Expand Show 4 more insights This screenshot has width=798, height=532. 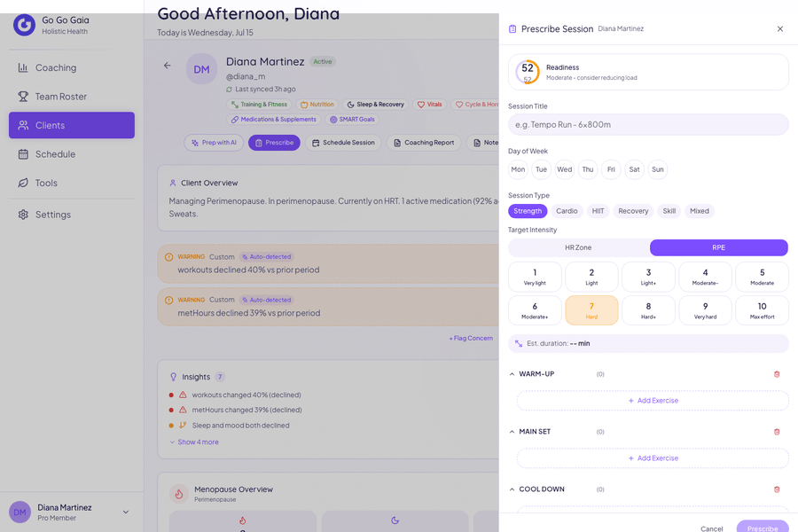point(194,442)
